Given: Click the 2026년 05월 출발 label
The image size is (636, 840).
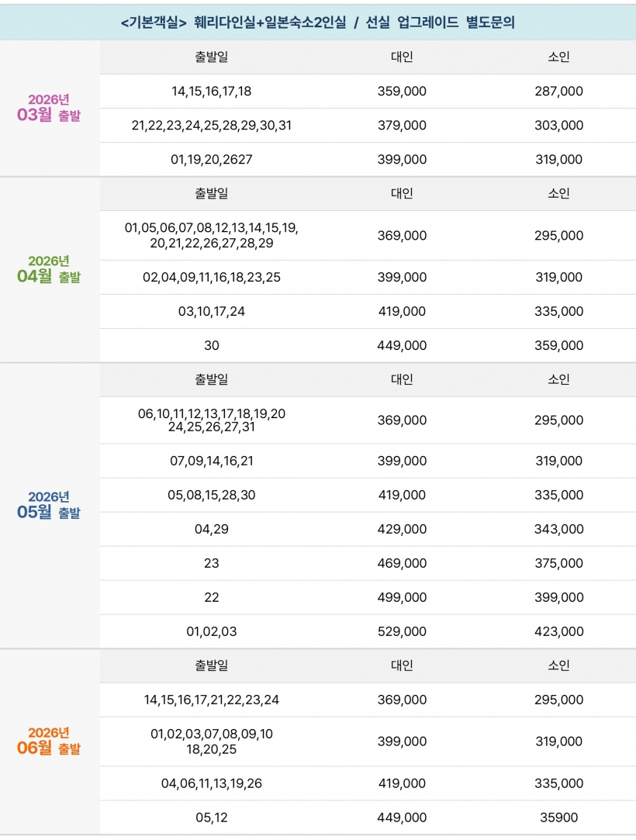Looking at the screenshot, I should point(49,505).
